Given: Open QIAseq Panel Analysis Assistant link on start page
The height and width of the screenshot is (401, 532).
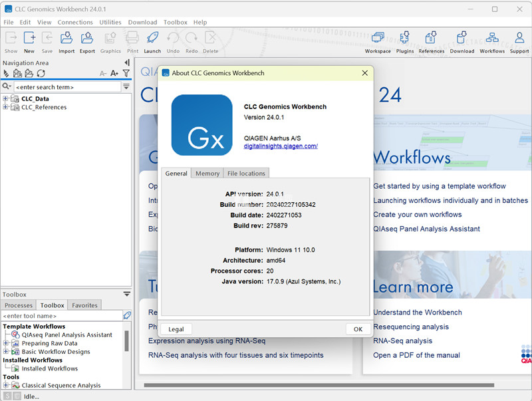Looking at the screenshot, I should 426,229.
